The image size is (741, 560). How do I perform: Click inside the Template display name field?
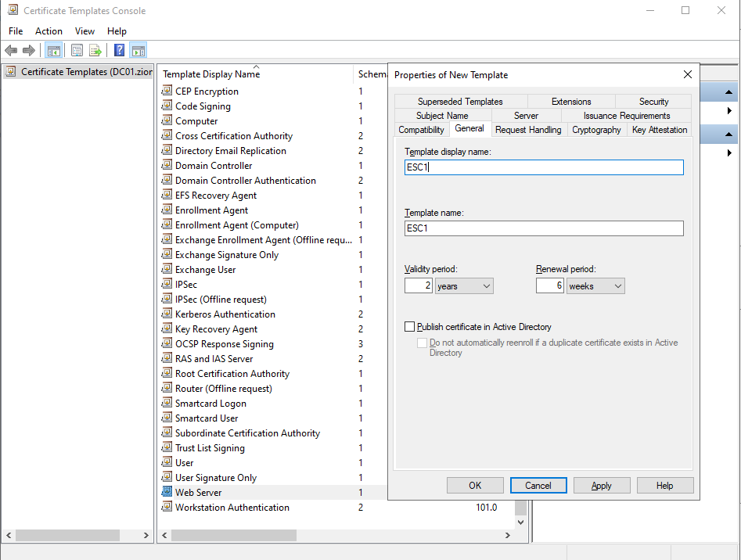[543, 167]
